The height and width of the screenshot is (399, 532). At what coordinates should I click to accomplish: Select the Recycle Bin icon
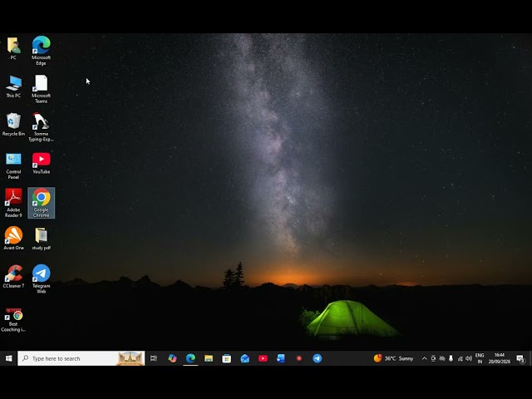pyautogui.click(x=13, y=125)
